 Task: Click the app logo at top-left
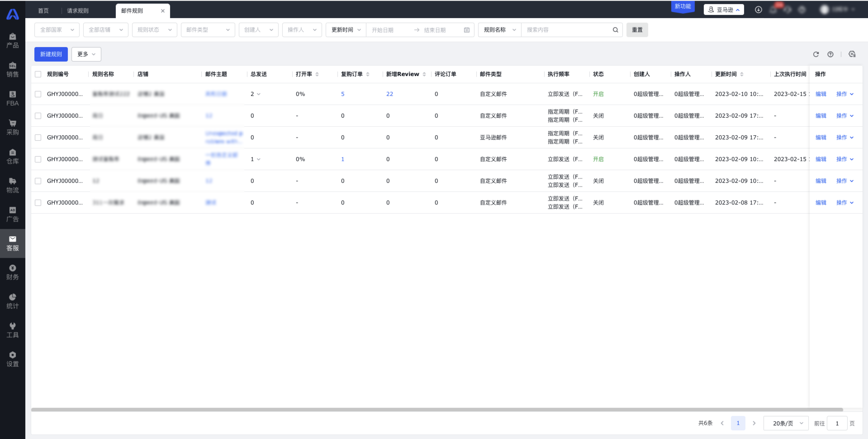12,14
